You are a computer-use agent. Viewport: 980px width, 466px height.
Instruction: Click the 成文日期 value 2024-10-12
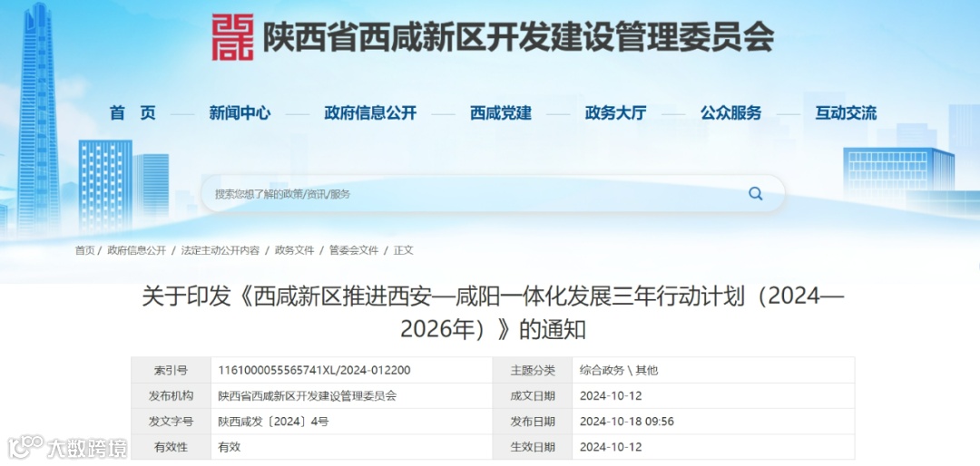611,396
